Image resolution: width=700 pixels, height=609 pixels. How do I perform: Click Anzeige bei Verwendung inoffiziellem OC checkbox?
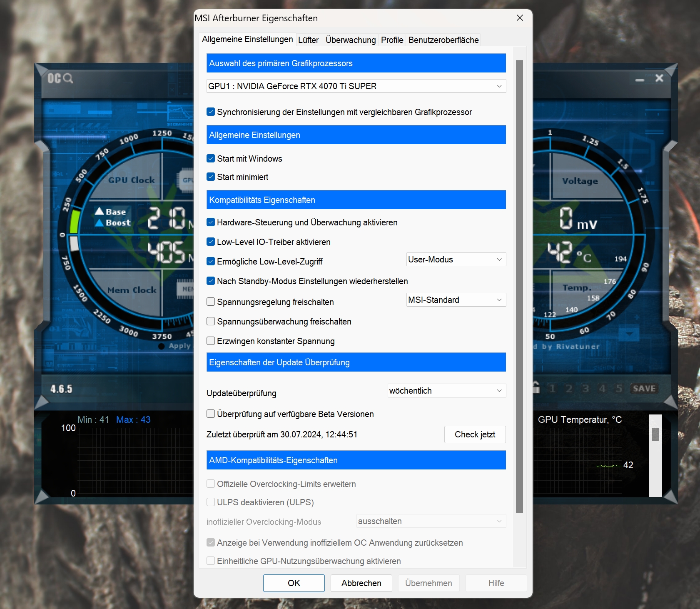211,542
